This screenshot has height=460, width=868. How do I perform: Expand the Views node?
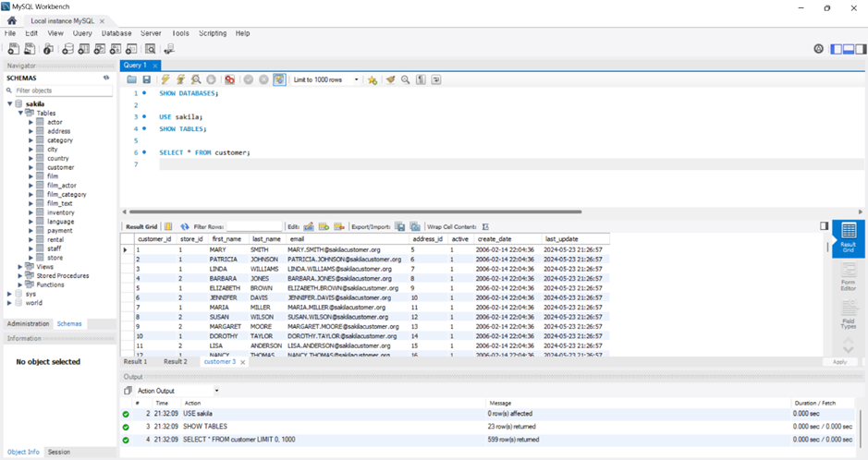[x=20, y=267]
